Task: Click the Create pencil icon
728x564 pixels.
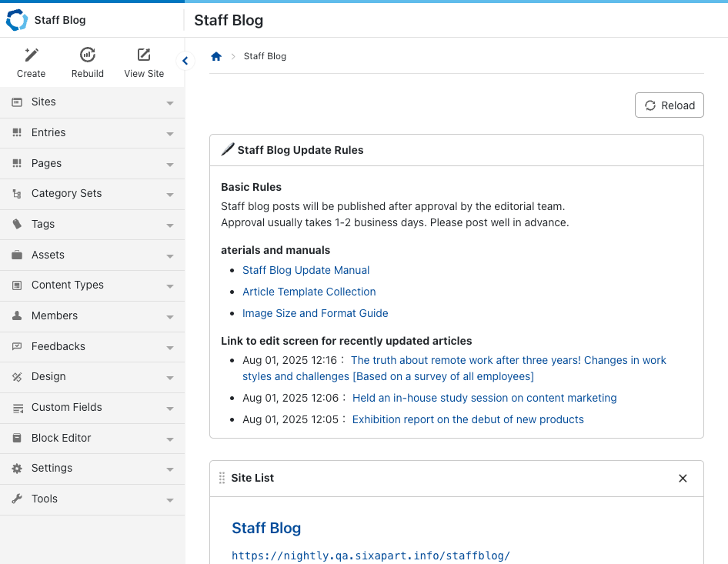Action: pyautogui.click(x=31, y=55)
